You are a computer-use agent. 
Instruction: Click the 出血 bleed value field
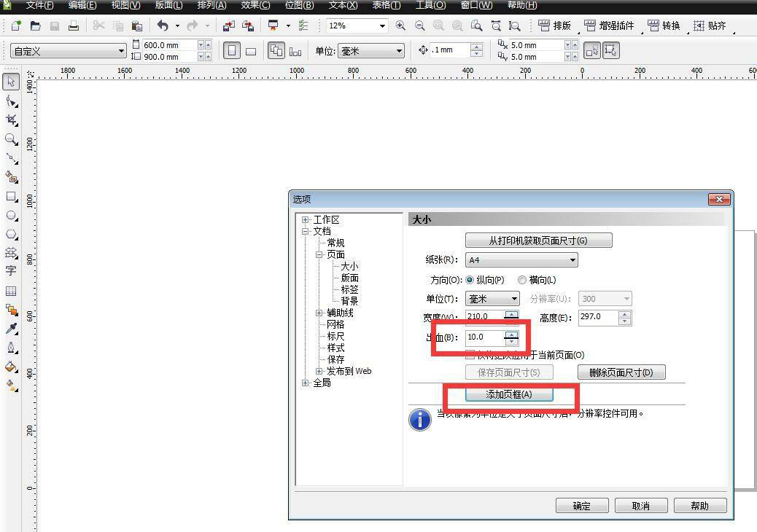pos(484,337)
